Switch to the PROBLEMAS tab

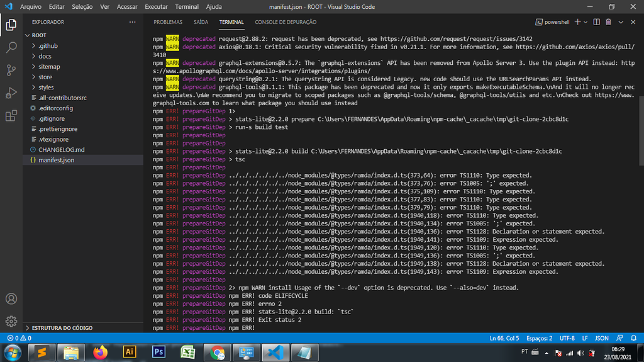167,22
